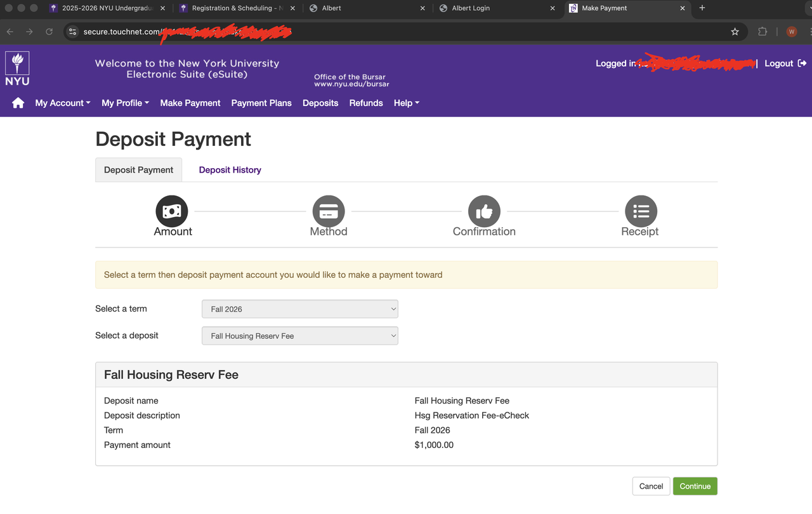Viewport: 812px width, 514px height.
Task: Close the Registration & Scheduling tab
Action: tap(292, 8)
